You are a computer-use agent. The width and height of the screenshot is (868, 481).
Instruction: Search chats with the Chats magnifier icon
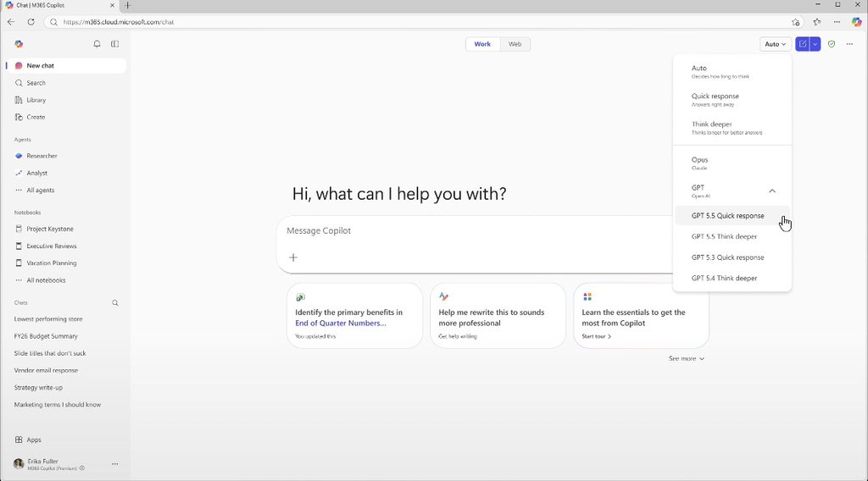(115, 303)
